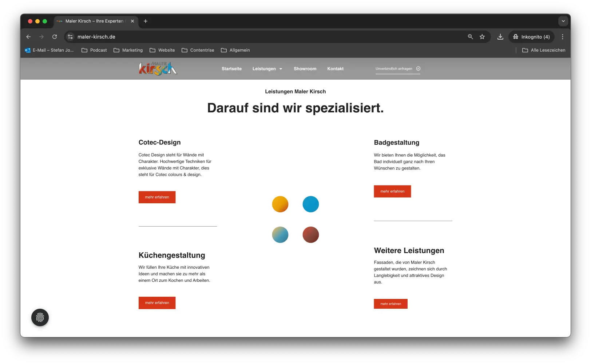Select the blue color circle
591x364 pixels.
tap(311, 204)
